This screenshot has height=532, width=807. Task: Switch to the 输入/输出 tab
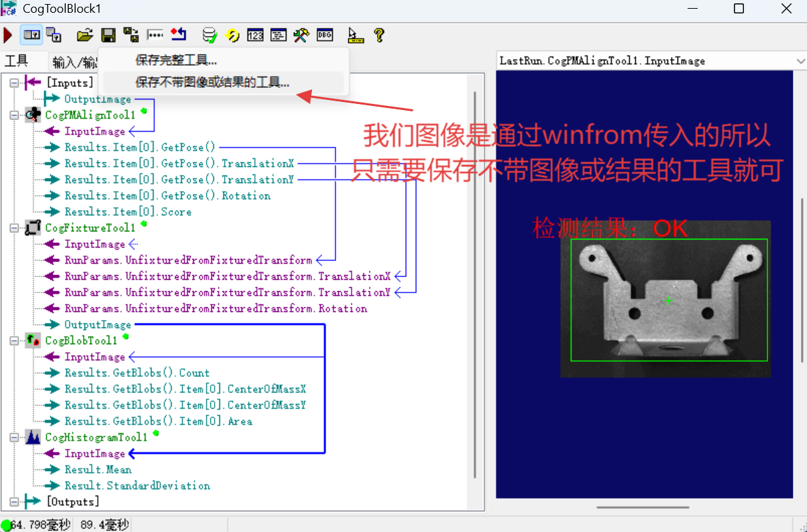tap(75, 62)
